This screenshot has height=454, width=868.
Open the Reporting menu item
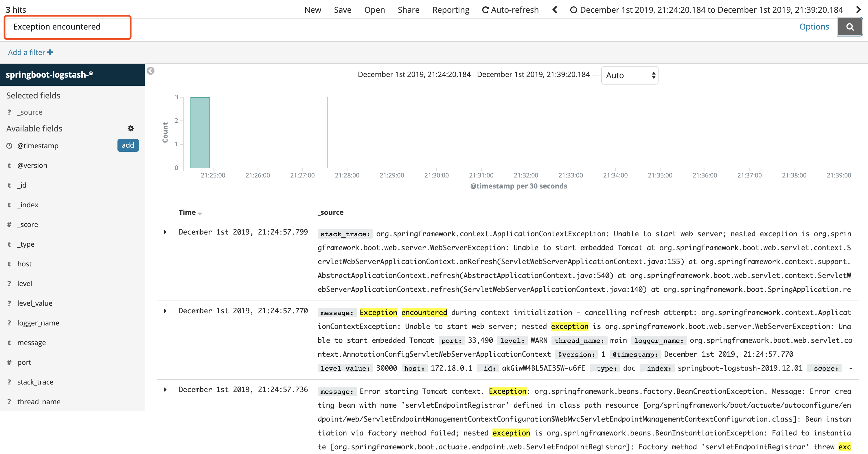[450, 10]
